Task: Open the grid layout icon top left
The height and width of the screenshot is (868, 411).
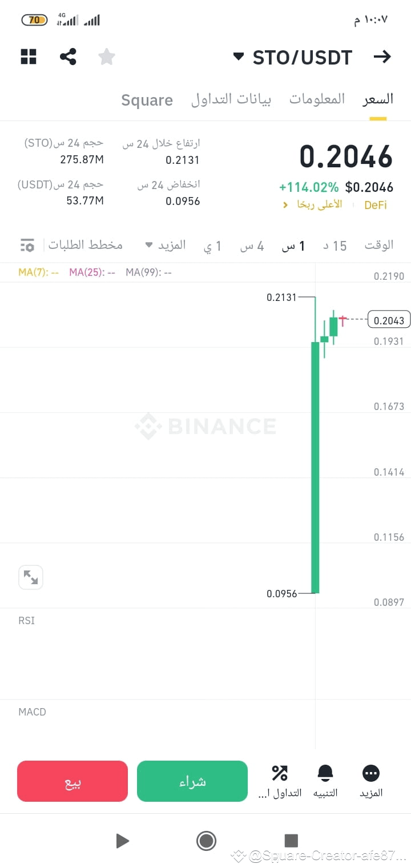Action: coord(28,57)
